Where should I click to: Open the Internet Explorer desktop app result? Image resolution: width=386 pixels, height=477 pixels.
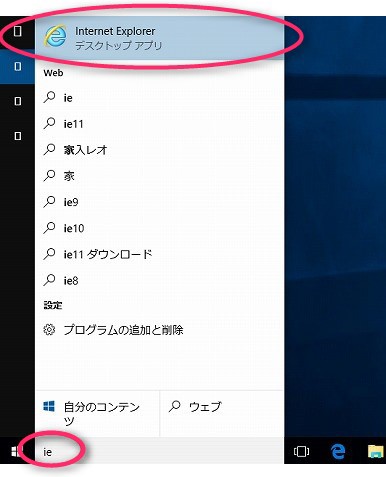(159, 38)
